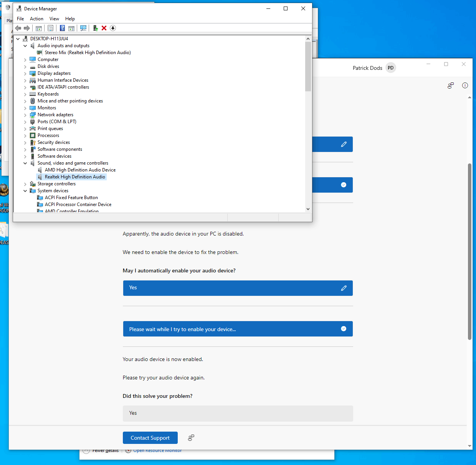Click the Print queues printer icon
This screenshot has height=465, width=476.
click(x=33, y=129)
